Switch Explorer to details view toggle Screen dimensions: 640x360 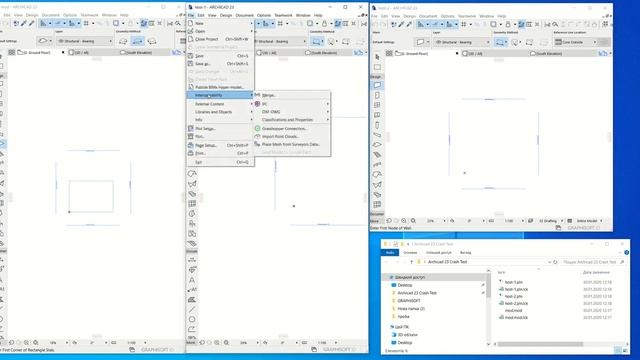[618, 351]
